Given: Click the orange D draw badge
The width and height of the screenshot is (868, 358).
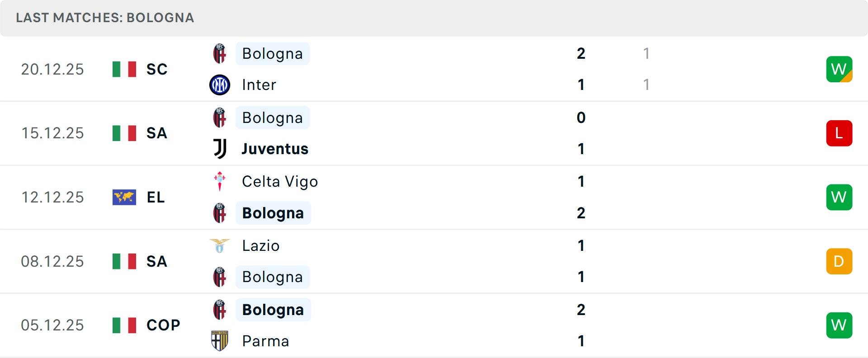Looking at the screenshot, I should [839, 261].
